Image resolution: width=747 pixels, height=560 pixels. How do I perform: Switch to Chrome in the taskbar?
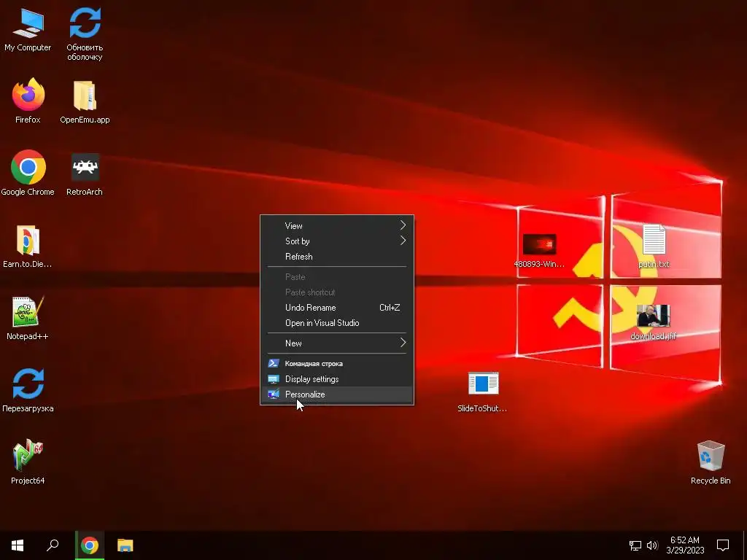[90, 545]
